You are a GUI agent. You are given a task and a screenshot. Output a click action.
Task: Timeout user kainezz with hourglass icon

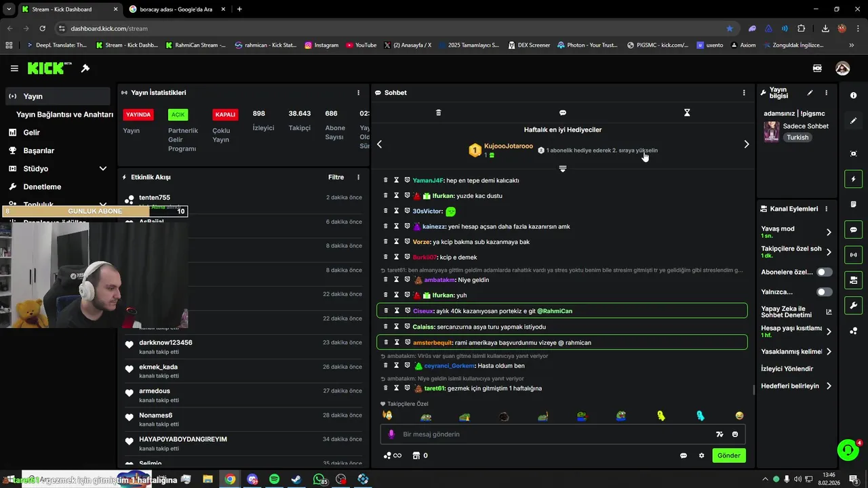(397, 226)
